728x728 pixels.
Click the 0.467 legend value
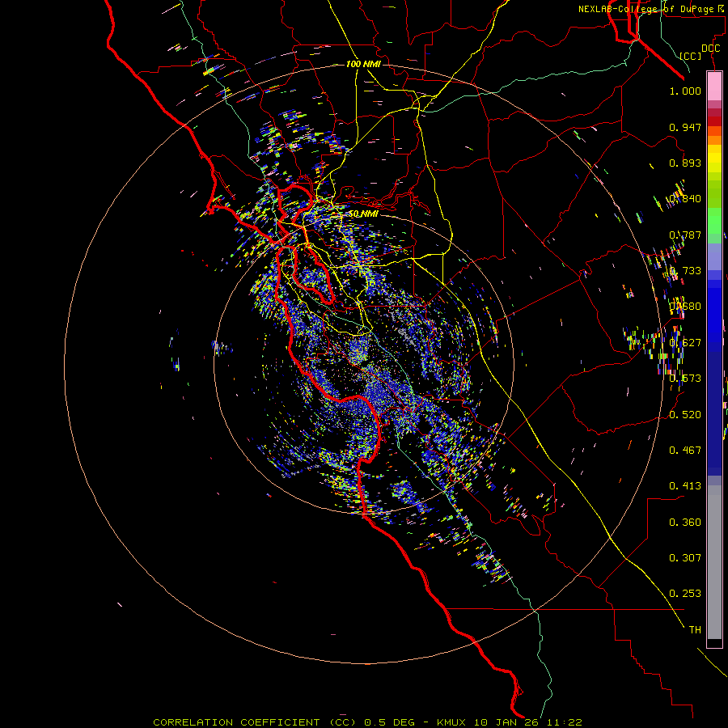[685, 451]
